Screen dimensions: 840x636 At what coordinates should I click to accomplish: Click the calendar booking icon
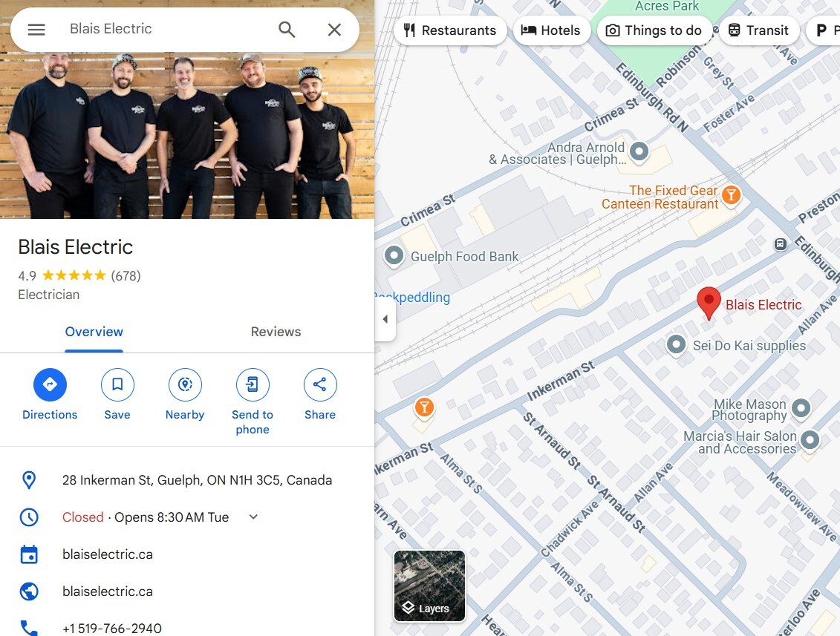point(29,554)
